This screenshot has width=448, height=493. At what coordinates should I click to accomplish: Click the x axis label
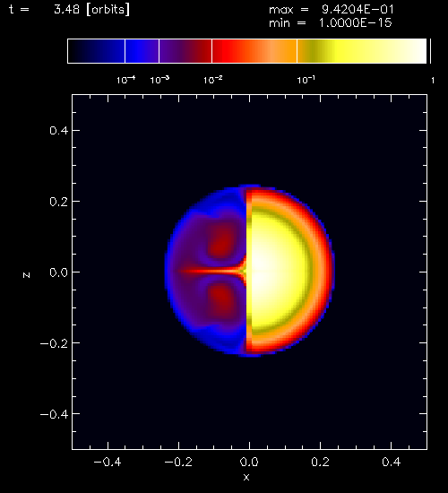point(246,477)
